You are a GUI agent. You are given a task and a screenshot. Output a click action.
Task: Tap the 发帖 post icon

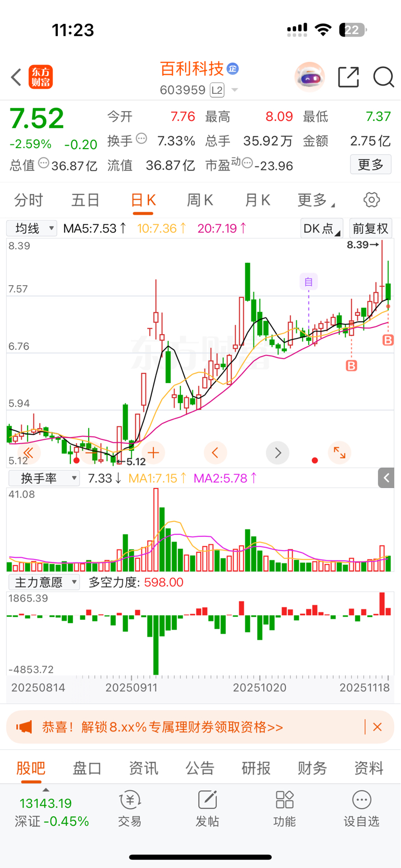click(207, 809)
